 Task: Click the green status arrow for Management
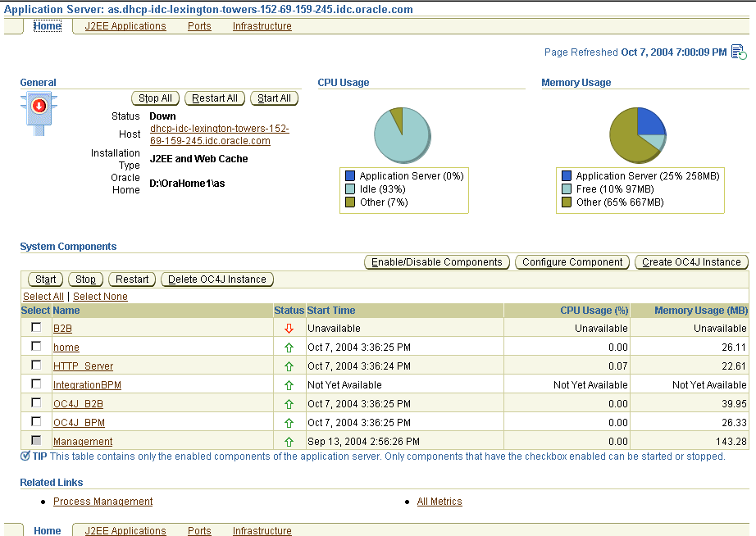click(289, 442)
